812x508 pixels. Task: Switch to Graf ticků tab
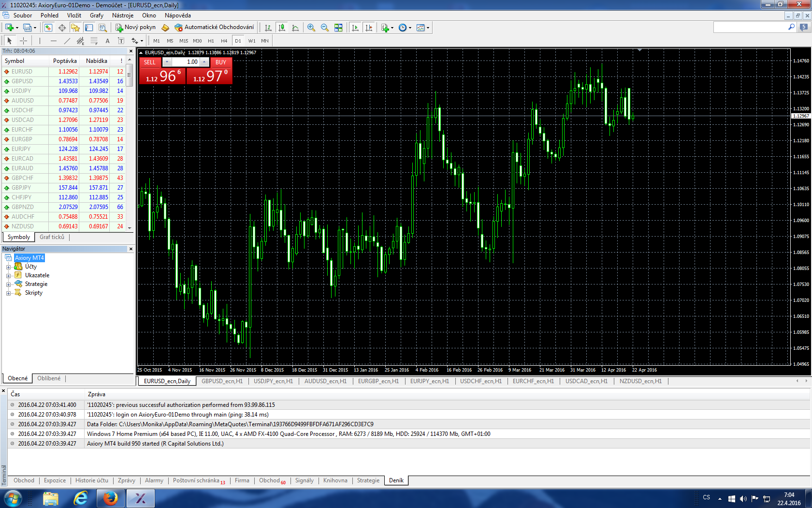coord(52,237)
